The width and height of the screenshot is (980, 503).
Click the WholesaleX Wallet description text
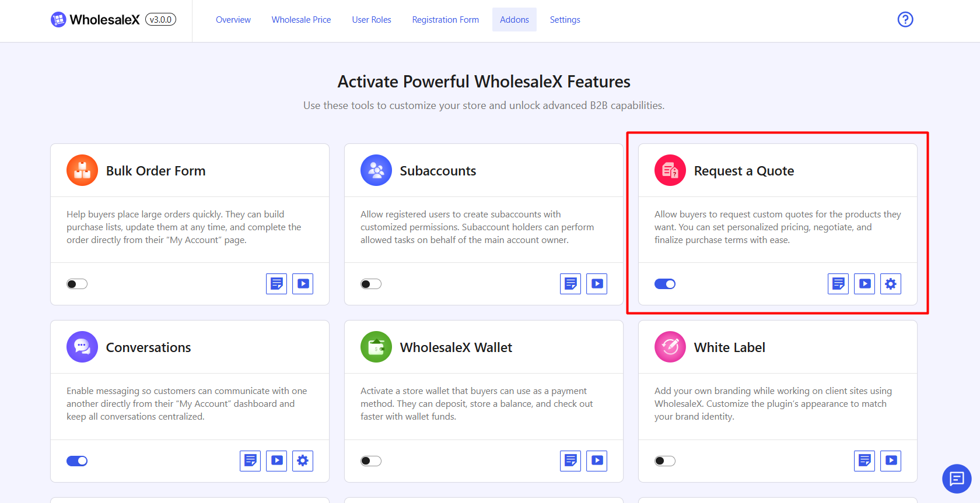click(x=477, y=404)
